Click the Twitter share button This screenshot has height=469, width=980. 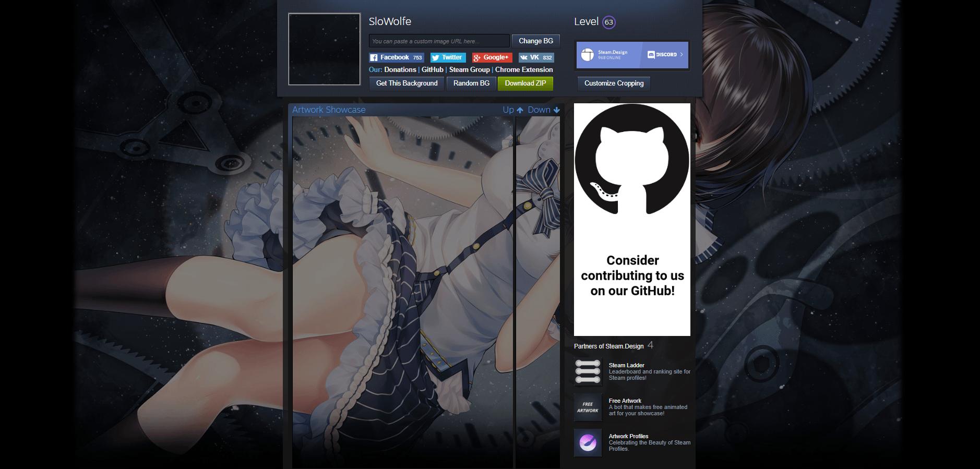(448, 57)
